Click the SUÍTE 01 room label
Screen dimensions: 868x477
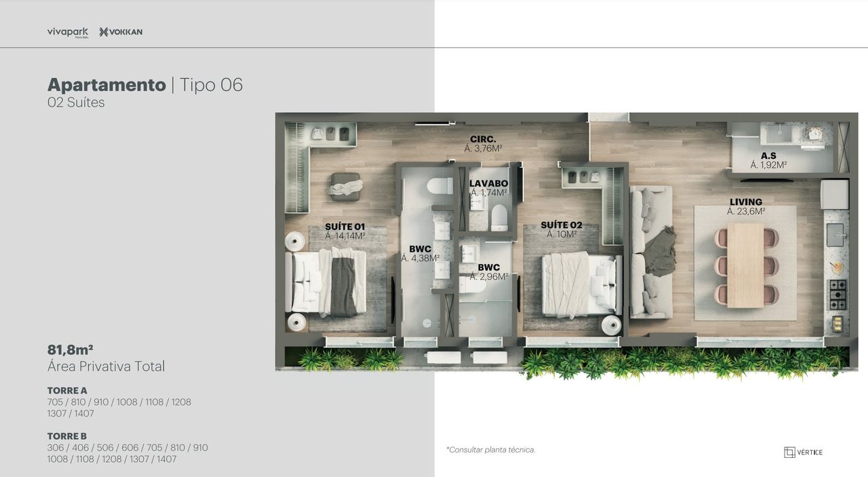(x=344, y=227)
